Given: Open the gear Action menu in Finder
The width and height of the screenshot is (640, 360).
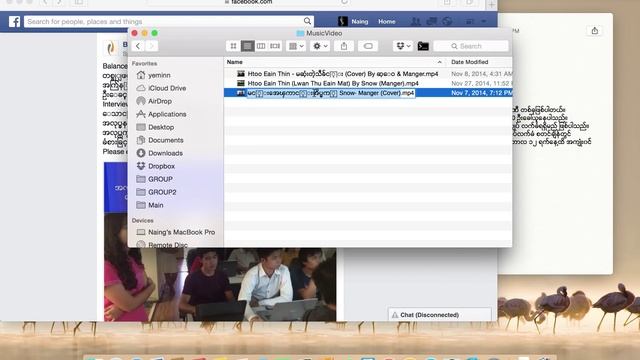Looking at the screenshot, I should click(x=320, y=46).
